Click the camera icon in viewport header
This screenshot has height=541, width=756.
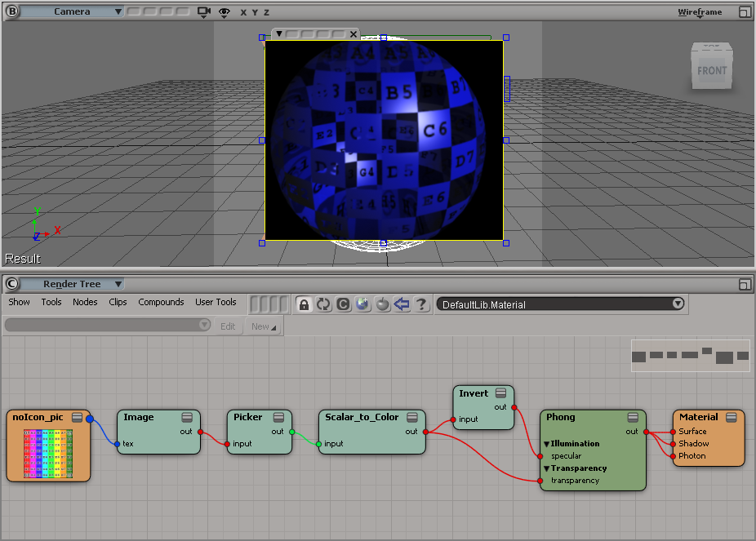pyautogui.click(x=204, y=12)
